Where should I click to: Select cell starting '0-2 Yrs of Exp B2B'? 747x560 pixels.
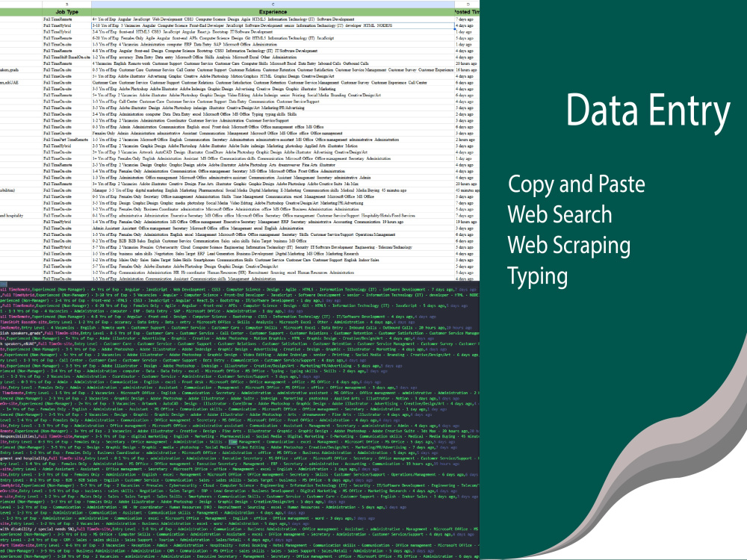coord(273,241)
